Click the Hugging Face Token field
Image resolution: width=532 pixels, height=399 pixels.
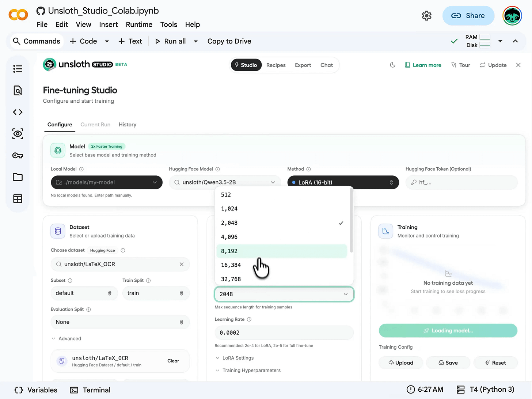[x=461, y=182]
